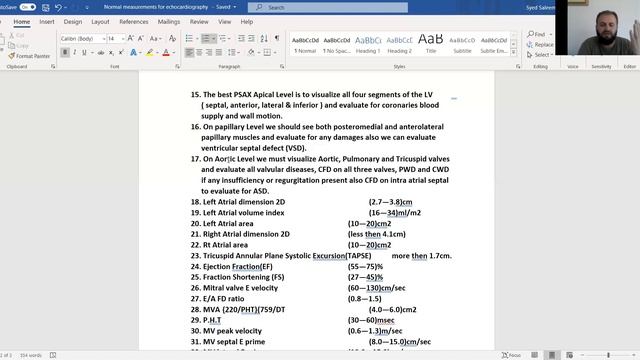Click the Find button
Screen dimensions: 640x360
(x=536, y=34)
